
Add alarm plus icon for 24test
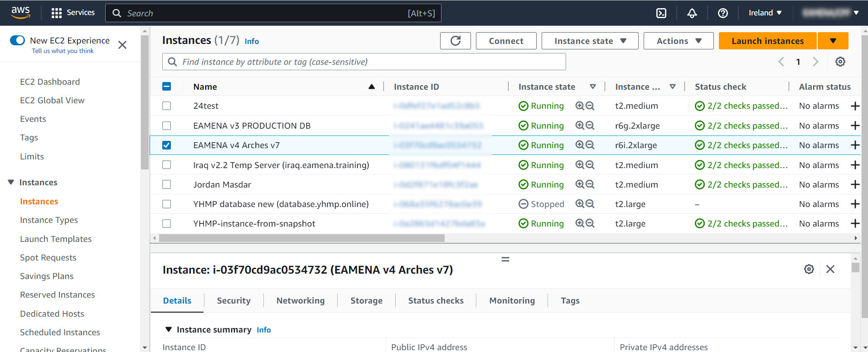(855, 106)
